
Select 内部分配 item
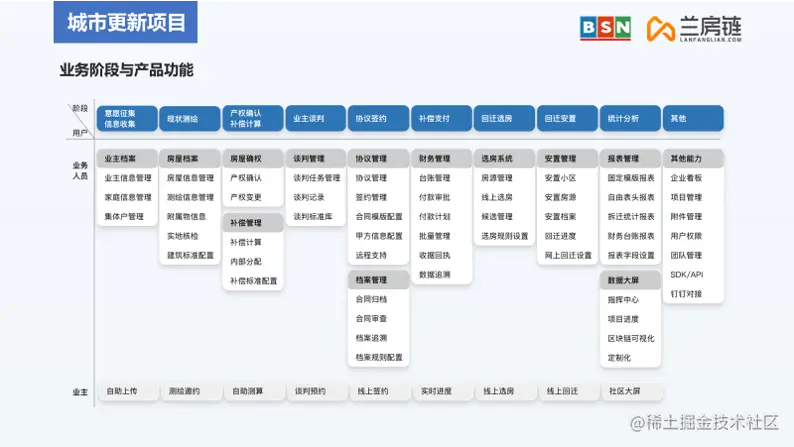(246, 262)
